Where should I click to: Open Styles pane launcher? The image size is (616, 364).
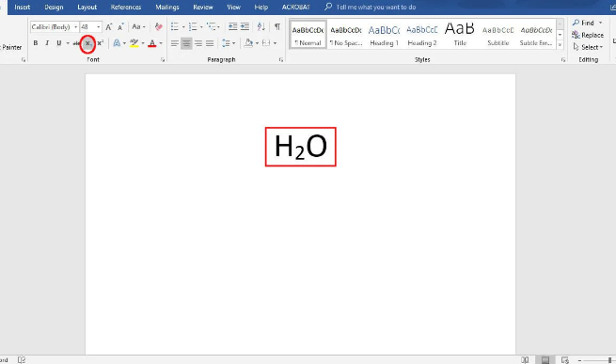pos(563,60)
